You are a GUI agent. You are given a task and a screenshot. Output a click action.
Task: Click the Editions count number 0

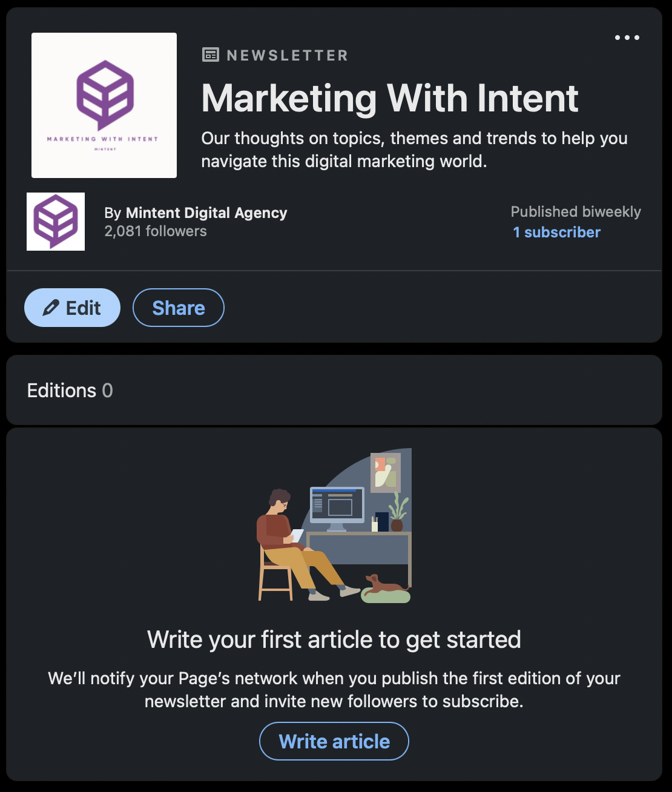tap(107, 391)
